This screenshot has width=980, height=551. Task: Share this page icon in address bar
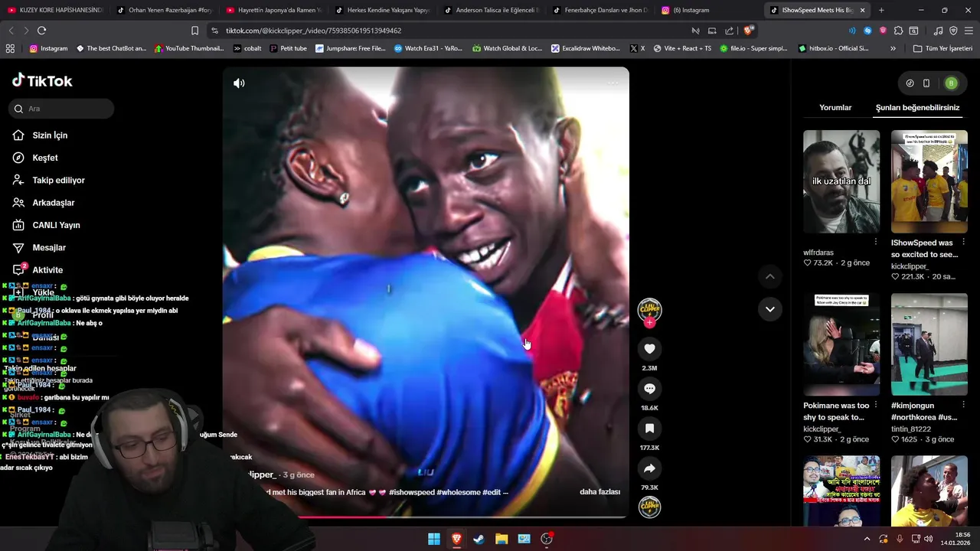click(x=729, y=31)
